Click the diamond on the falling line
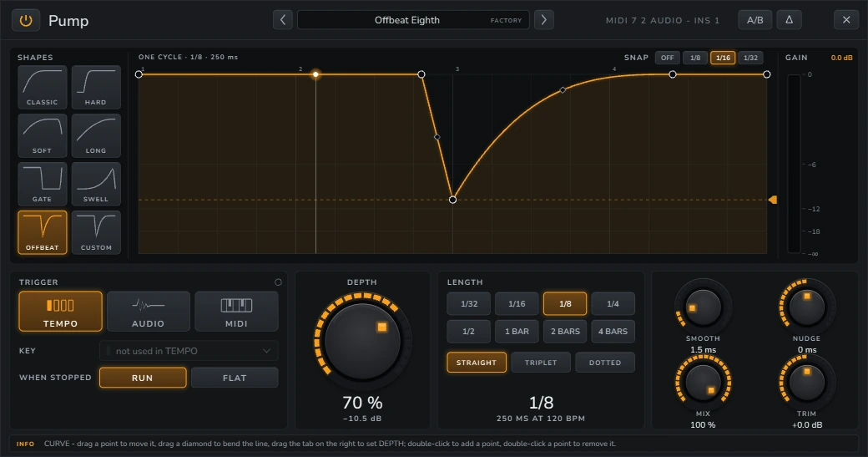 pos(437,137)
